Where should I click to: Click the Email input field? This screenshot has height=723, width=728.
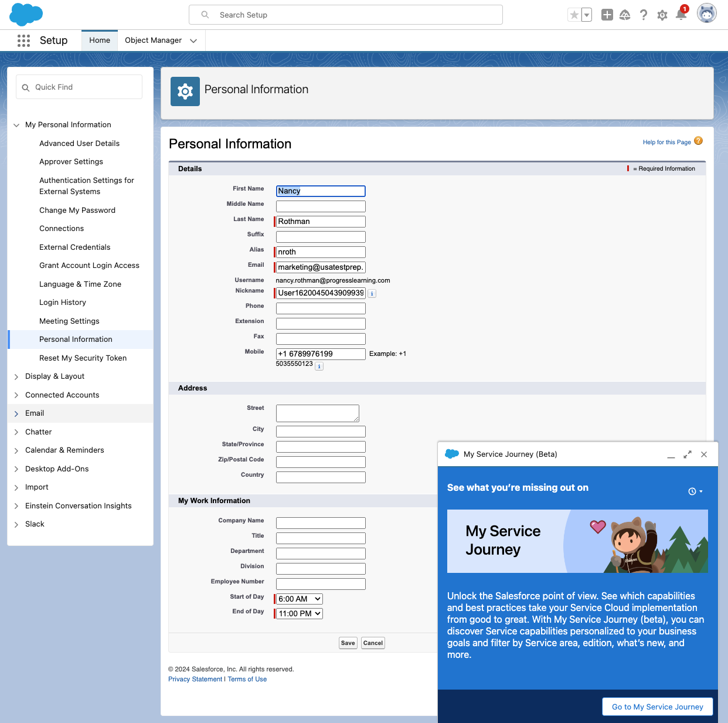click(321, 267)
